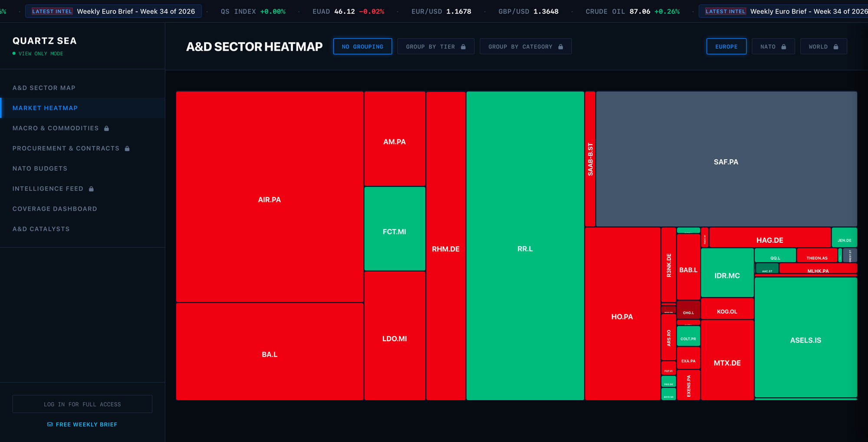Select the MTX.DE heatmap tile
The image size is (868, 442).
727,360
